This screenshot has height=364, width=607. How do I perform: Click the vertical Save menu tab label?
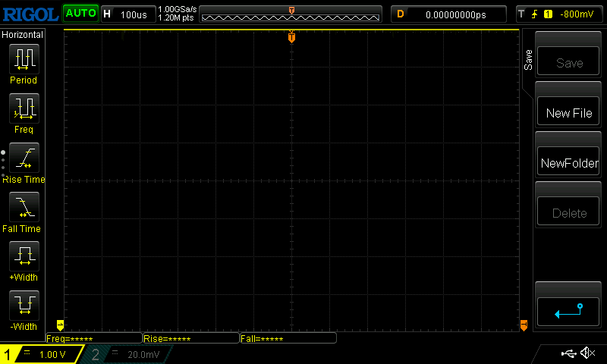pos(528,60)
